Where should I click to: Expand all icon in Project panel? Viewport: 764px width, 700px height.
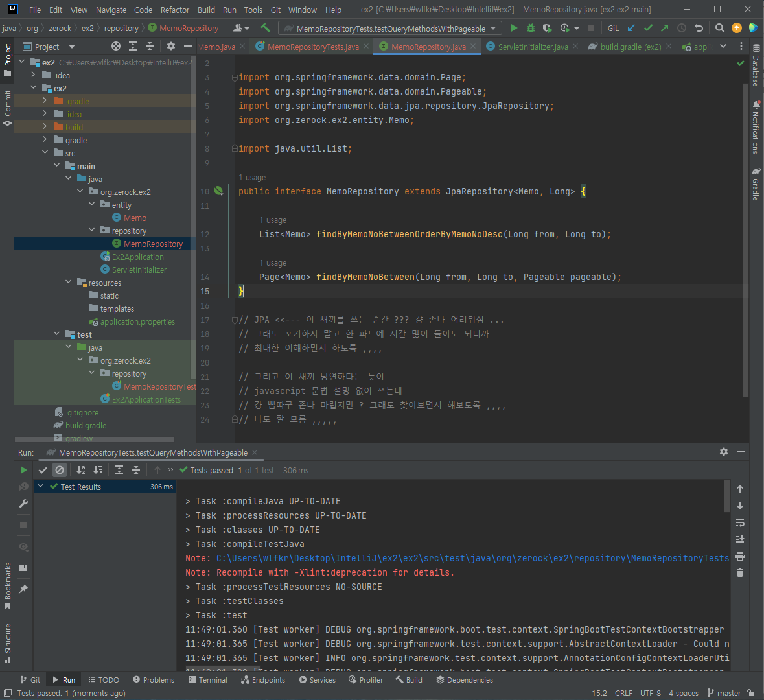[133, 46]
